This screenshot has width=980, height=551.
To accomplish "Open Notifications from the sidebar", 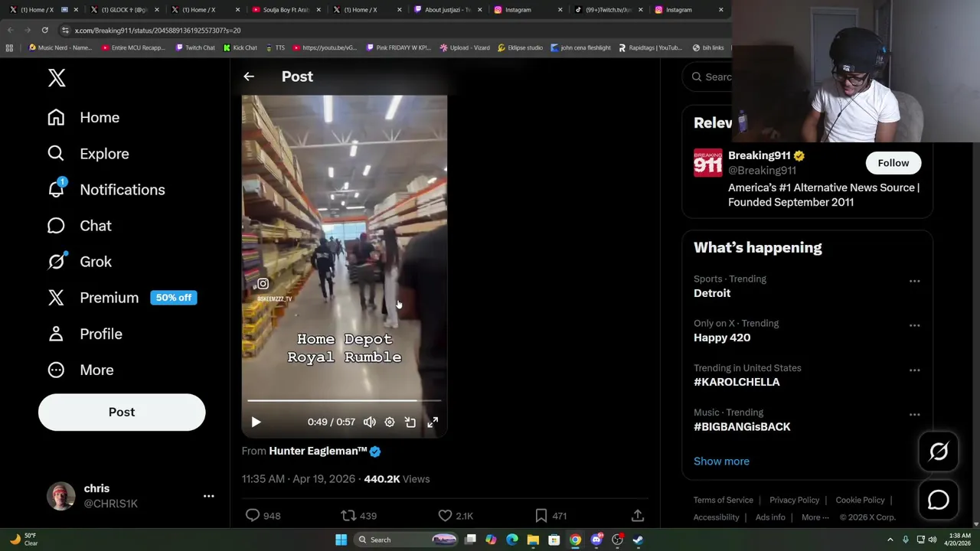I will click(106, 190).
